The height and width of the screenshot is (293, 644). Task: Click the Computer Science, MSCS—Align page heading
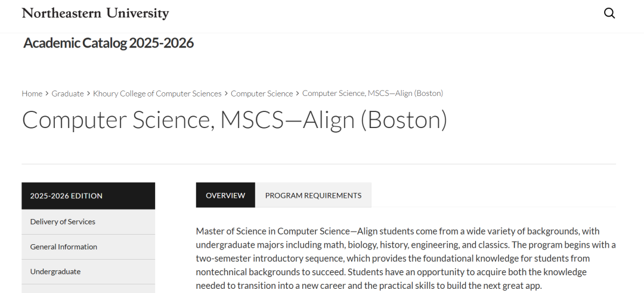234,120
